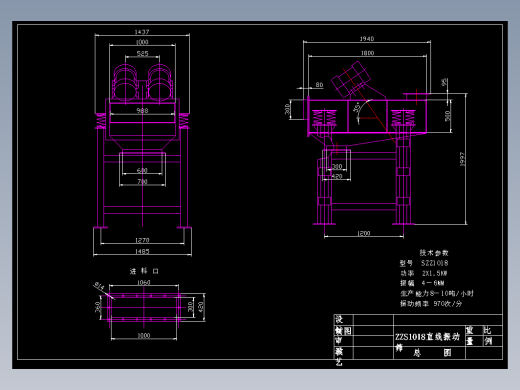Select the 525 motor spacing dimension
The image size is (520, 390).
coord(142,53)
